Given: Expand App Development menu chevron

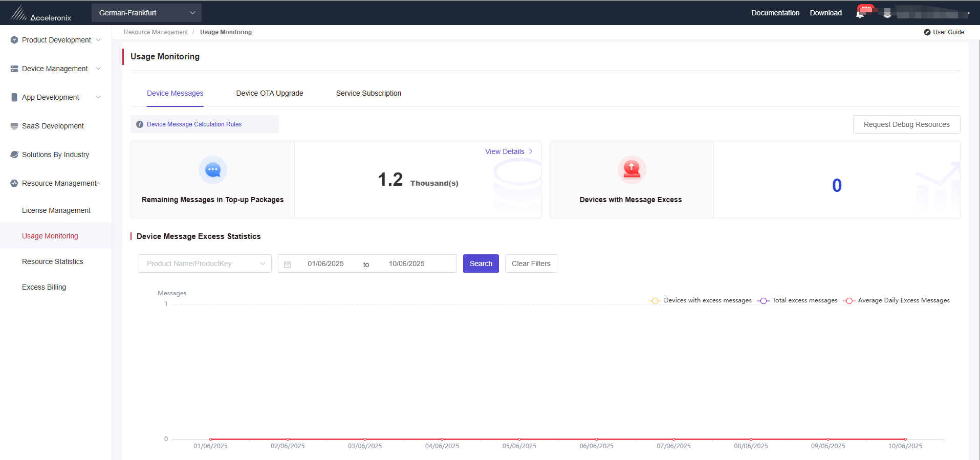Looking at the screenshot, I should (x=98, y=97).
